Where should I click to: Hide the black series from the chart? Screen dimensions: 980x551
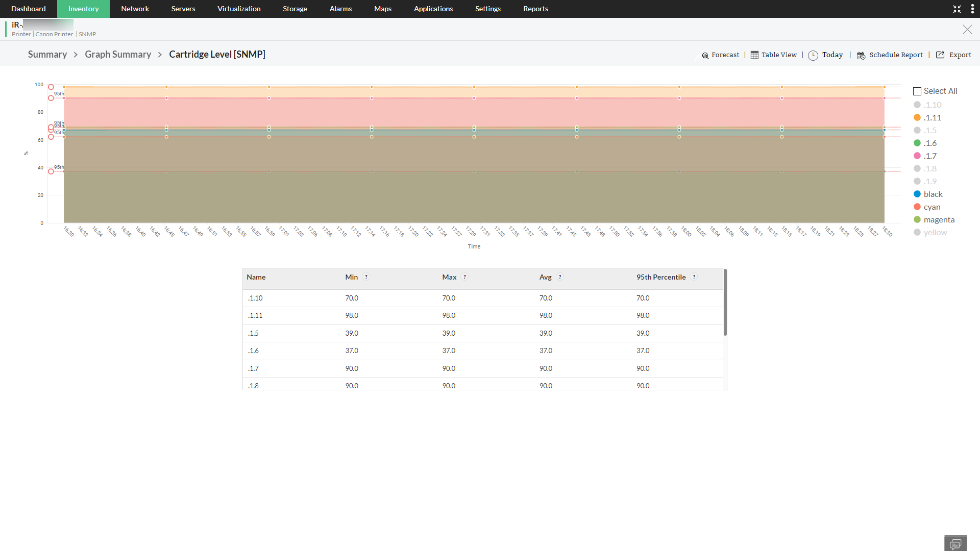tap(933, 194)
